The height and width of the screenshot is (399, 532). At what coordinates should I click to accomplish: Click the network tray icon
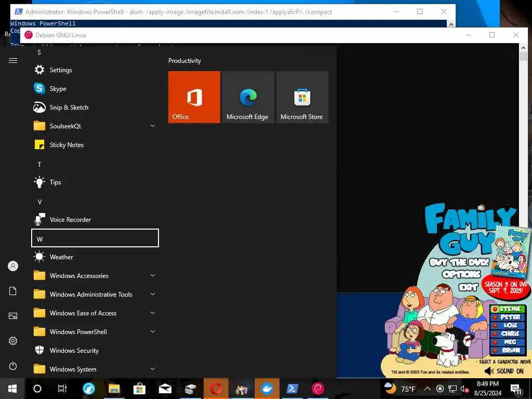(x=453, y=389)
